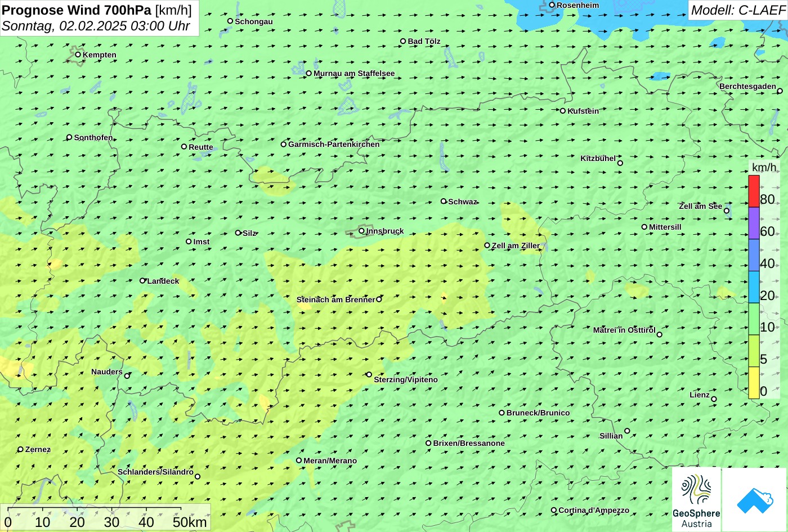Click the 'Modell: C-LAEF' label
This screenshot has height=532, width=788.
click(737, 10)
